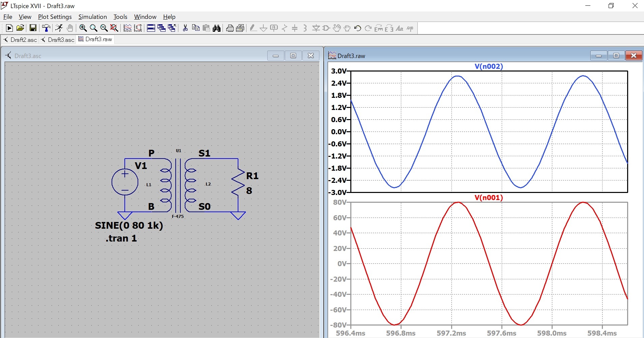
Task: Click the Open file folder icon
Action: point(20,28)
